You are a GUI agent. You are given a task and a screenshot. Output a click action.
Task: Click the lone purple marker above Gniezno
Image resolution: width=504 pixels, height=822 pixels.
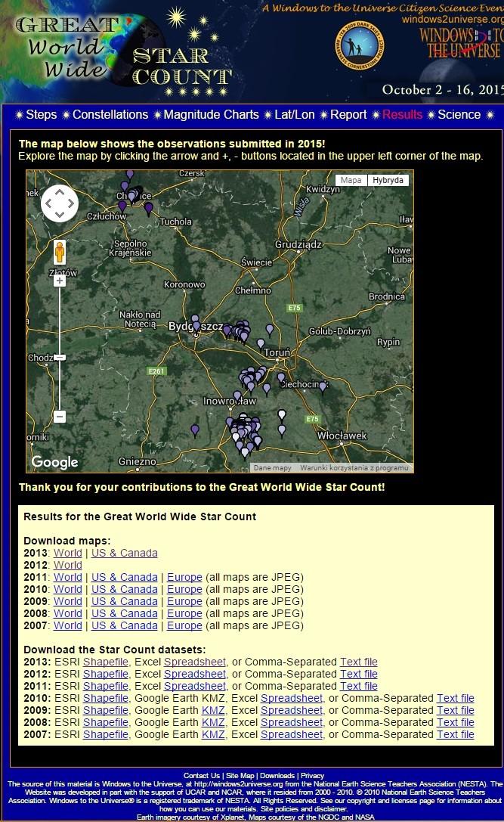tap(195, 430)
